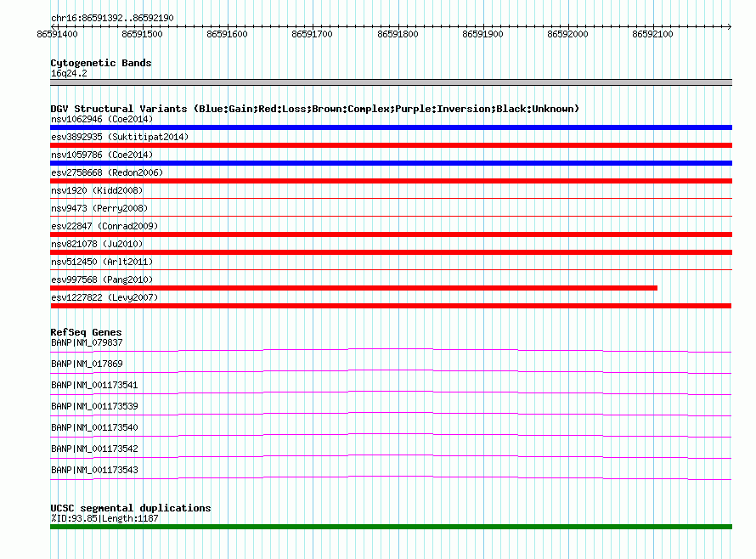The height and width of the screenshot is (559, 756).
Task: Click the gray 16q24.2 cytogenetic band bar
Action: [391, 82]
